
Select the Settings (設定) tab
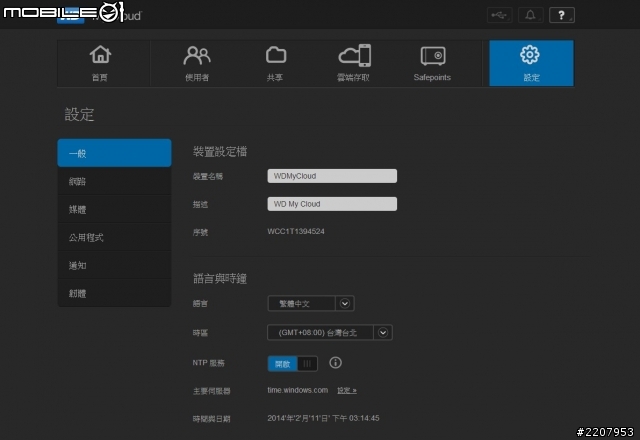tap(531, 63)
